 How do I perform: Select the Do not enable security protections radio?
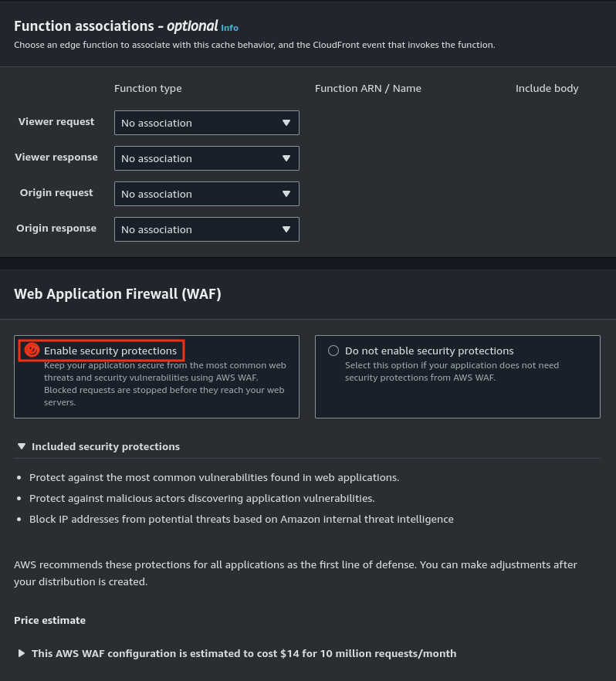click(x=333, y=351)
